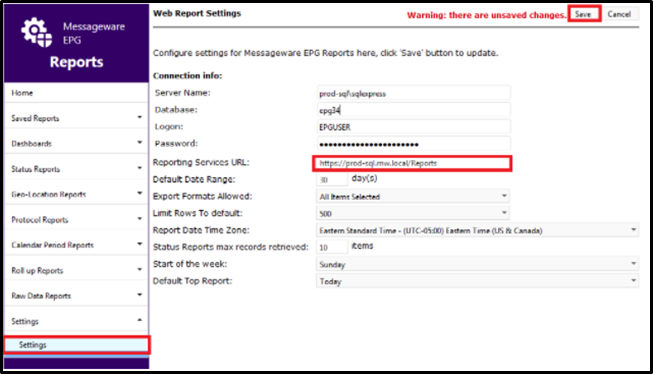Cancel the unsaved settings changes
This screenshot has width=653, height=374.
click(619, 14)
